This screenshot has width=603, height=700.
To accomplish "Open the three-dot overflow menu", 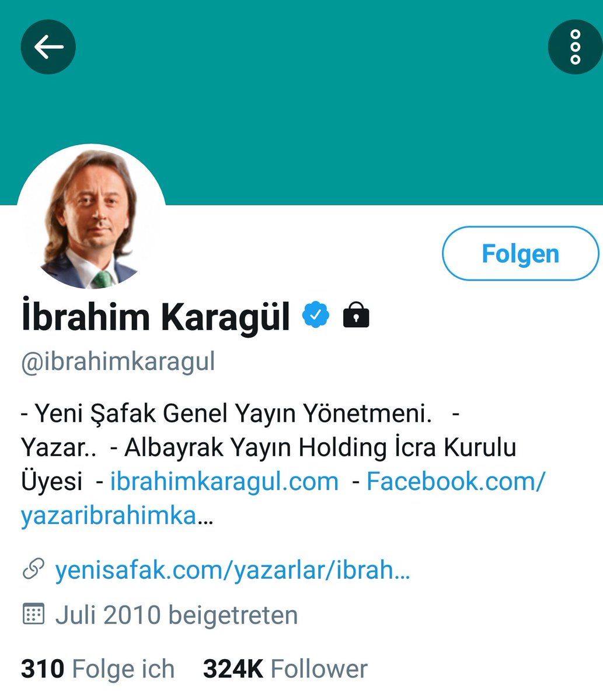I will [575, 47].
